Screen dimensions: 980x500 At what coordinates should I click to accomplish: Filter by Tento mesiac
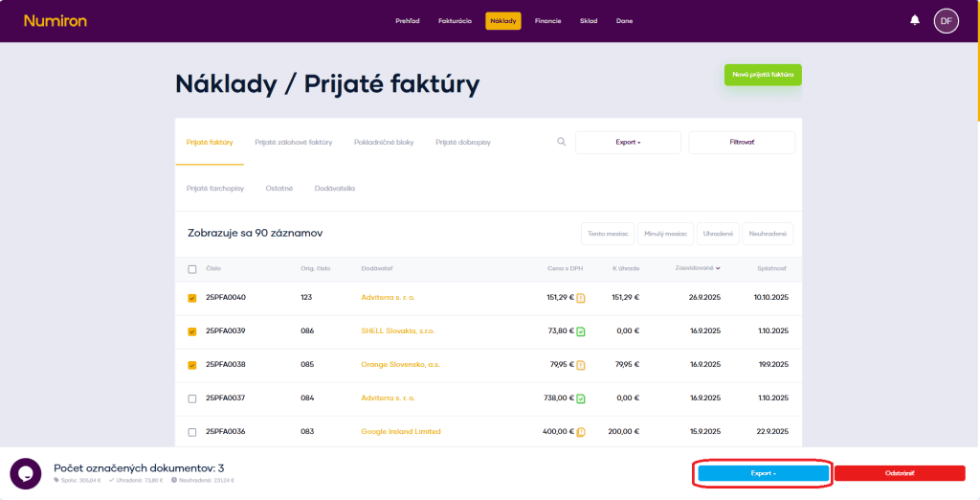click(608, 234)
